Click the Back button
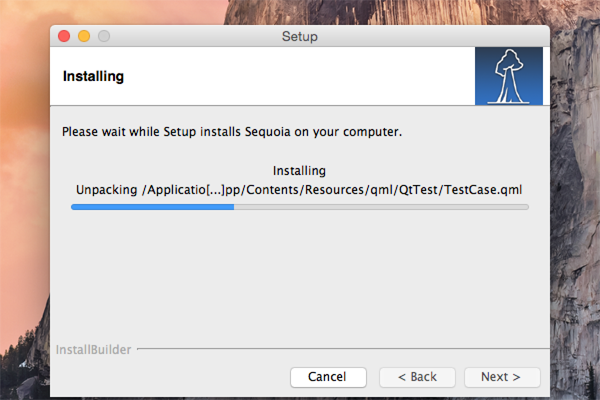600x400 pixels. click(417, 377)
